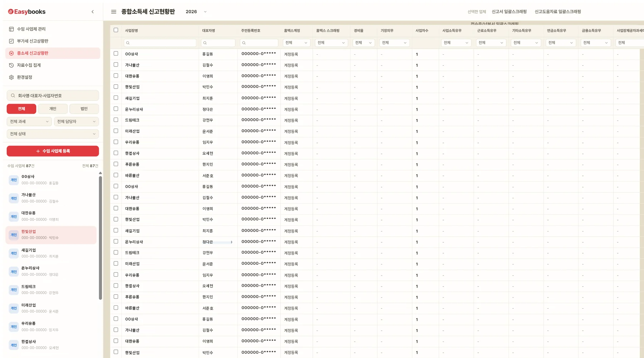The width and height of the screenshot is (644, 358).
Task: Select the 법인 filter tab
Action: pos(84,109)
